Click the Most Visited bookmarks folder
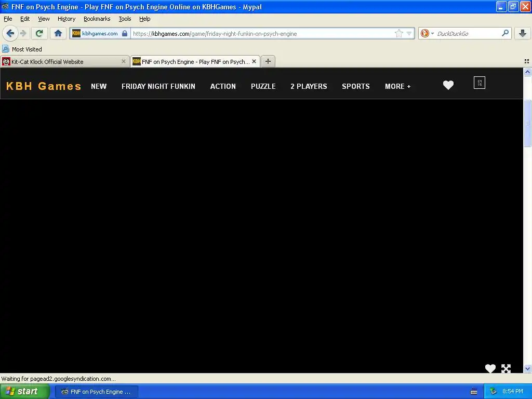Screen dimensions: 532x399 click(22, 49)
